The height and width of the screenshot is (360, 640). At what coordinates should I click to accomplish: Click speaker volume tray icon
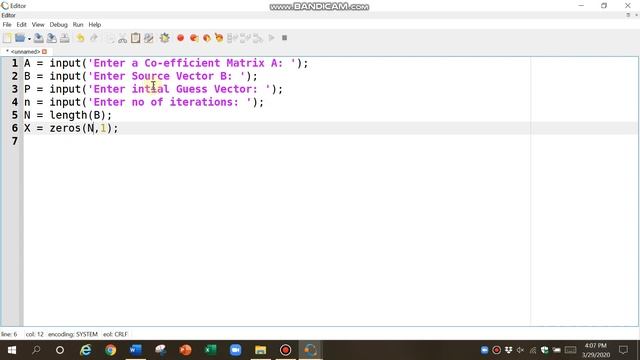pyautogui.click(x=520, y=350)
